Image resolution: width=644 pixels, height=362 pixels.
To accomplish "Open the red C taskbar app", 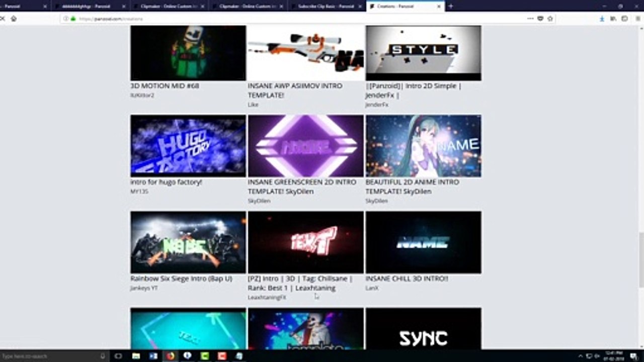I will tap(222, 356).
